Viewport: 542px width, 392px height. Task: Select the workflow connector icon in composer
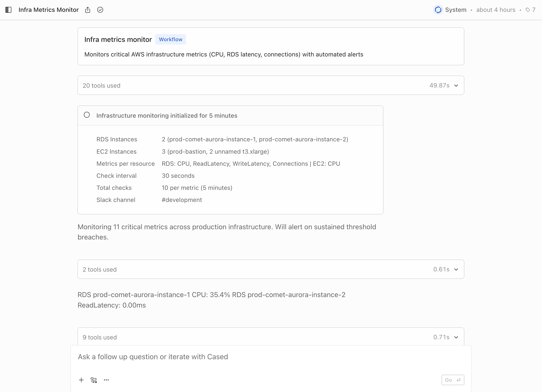[94, 380]
